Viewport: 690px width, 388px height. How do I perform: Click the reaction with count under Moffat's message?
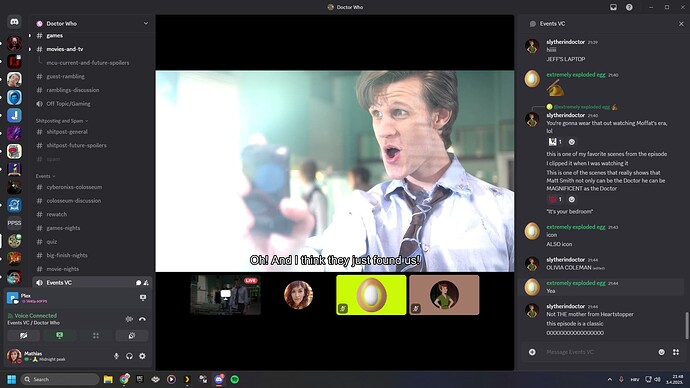(x=555, y=142)
